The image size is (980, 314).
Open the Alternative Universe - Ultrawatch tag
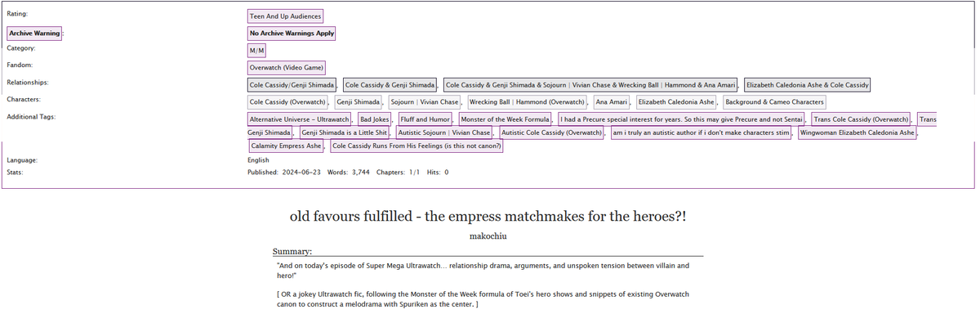pyautogui.click(x=299, y=119)
